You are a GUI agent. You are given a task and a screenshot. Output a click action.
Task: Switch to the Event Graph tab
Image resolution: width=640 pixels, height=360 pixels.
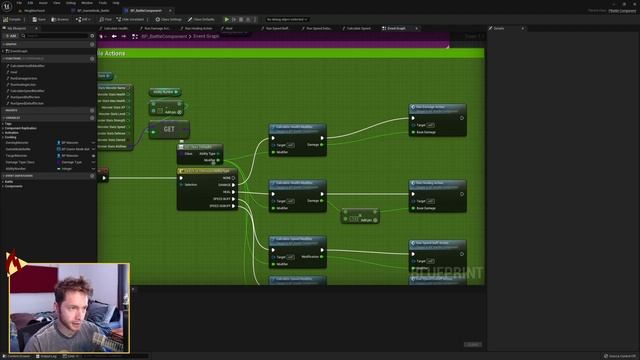396,28
